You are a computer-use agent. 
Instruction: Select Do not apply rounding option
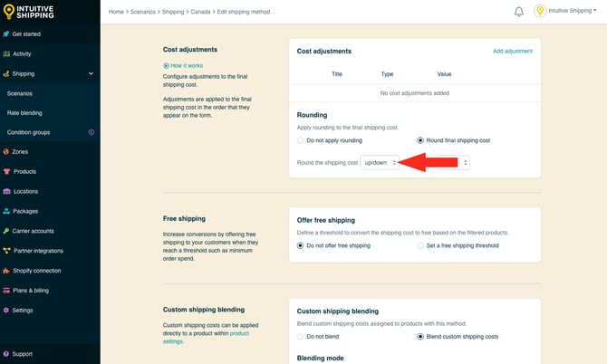[x=301, y=140]
